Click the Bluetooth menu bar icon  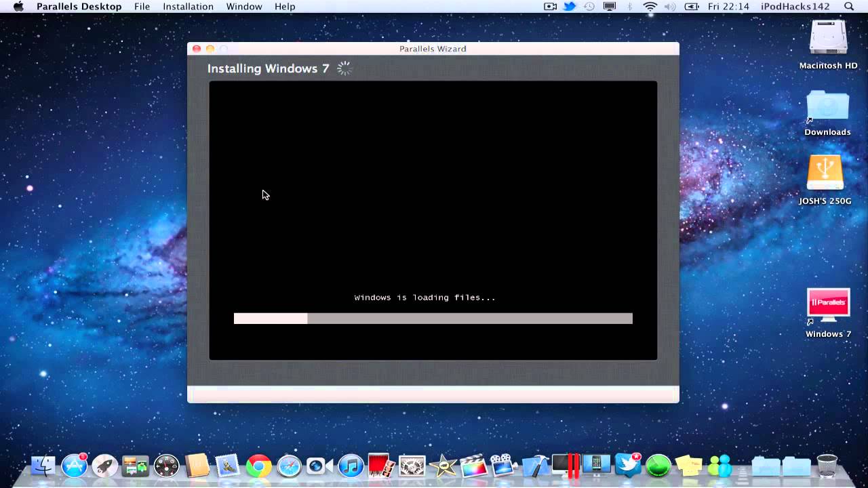coord(629,7)
